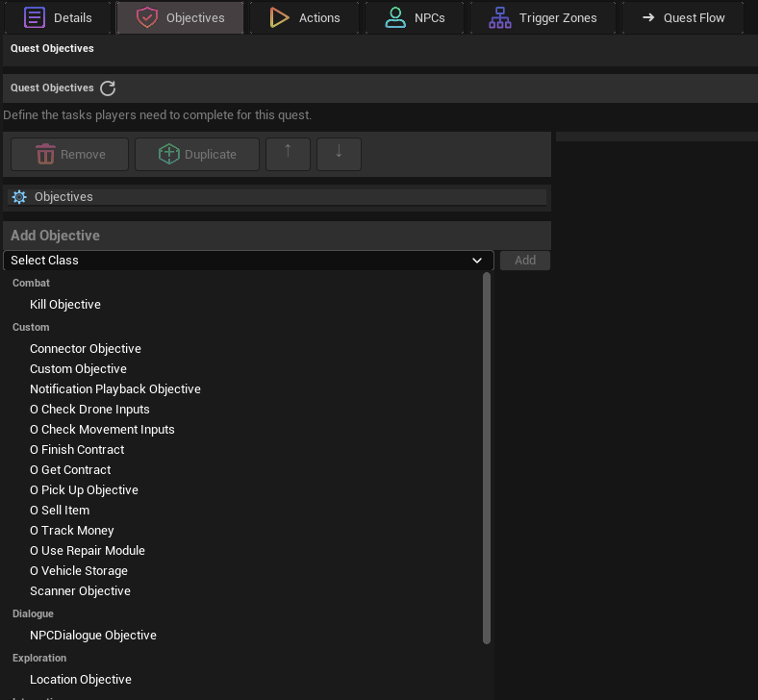Choose O Finish Contract
The image size is (758, 700).
click(77, 450)
